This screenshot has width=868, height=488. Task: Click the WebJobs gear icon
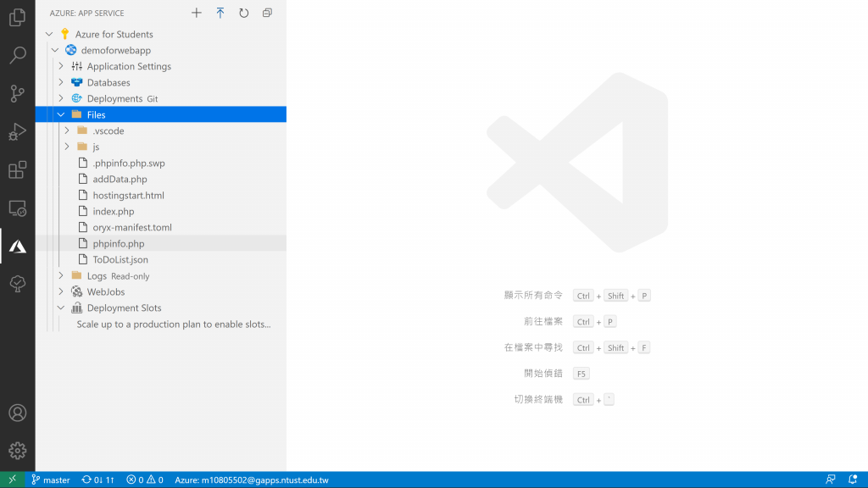77,291
